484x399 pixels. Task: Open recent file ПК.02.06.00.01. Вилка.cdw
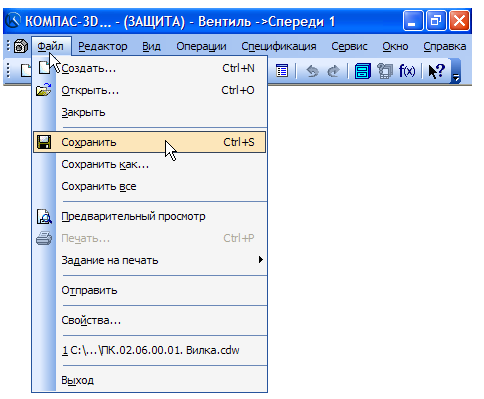click(150, 350)
